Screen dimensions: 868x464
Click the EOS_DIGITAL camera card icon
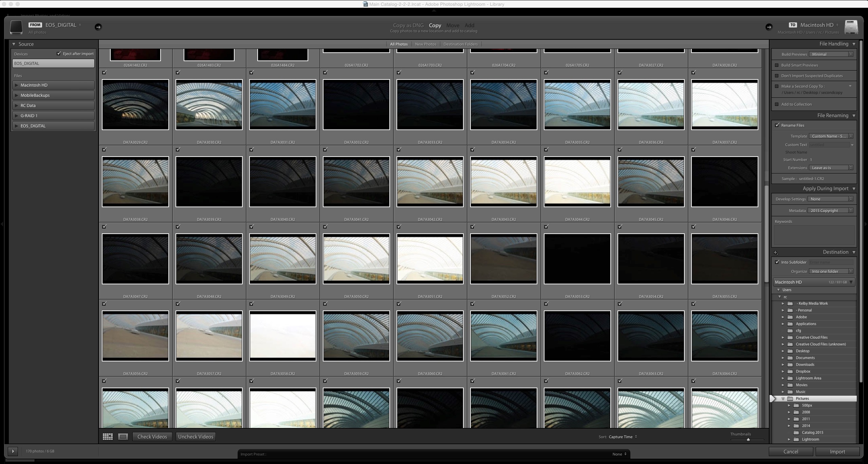point(16,28)
